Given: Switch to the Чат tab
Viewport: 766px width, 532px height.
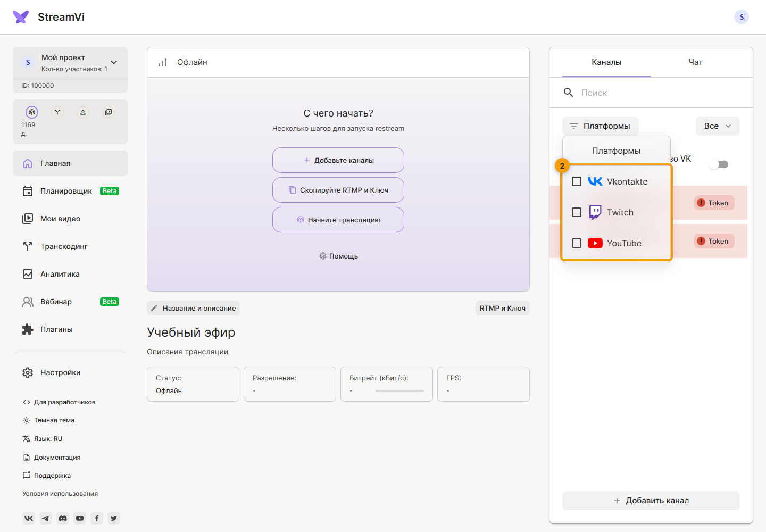Looking at the screenshot, I should (x=695, y=62).
